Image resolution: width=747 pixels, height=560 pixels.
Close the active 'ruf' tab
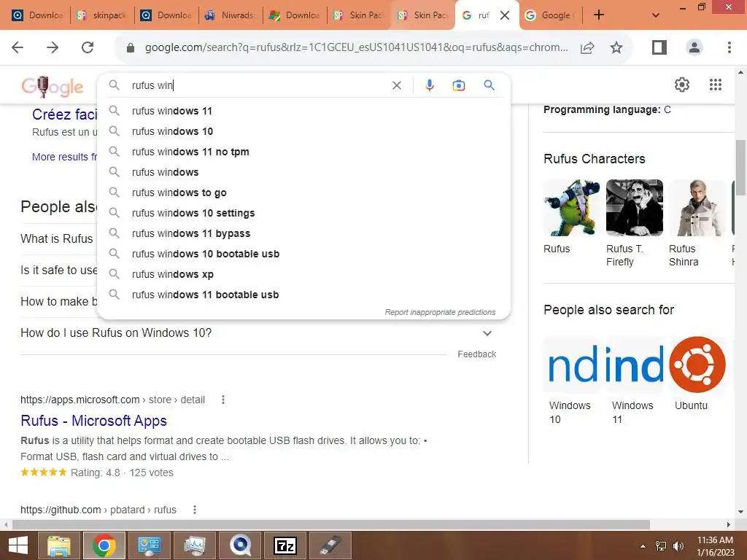click(505, 15)
